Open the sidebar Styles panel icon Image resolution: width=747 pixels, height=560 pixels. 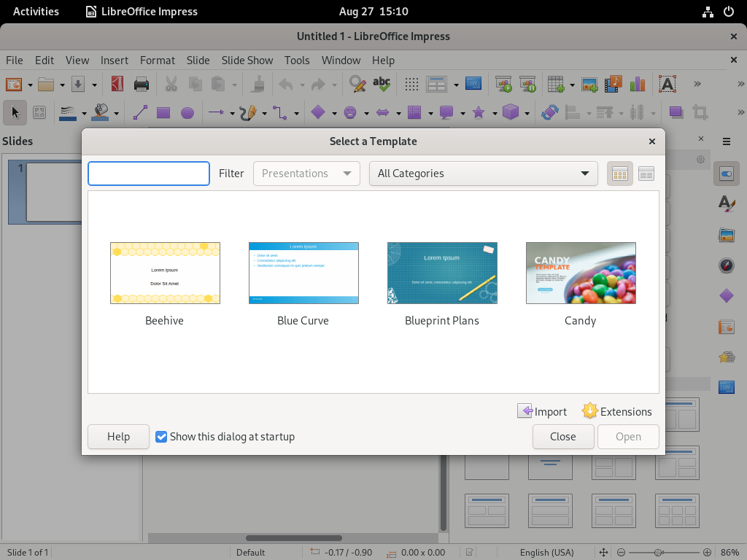(726, 204)
